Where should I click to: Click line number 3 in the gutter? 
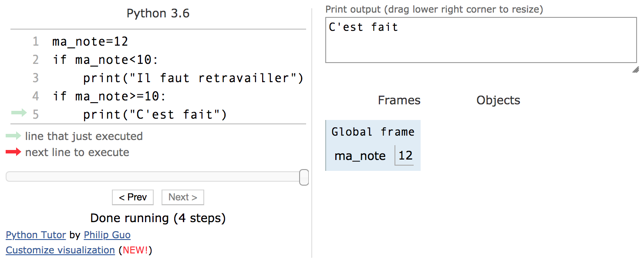pos(36,78)
